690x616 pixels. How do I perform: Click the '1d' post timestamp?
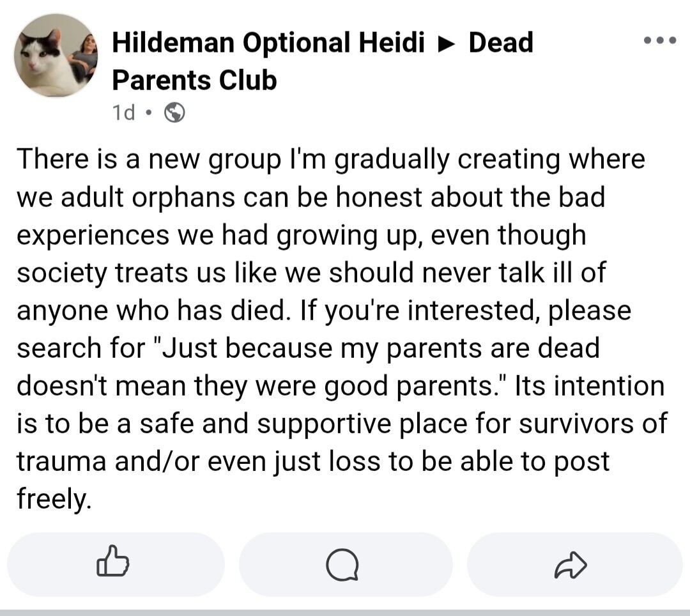click(124, 113)
